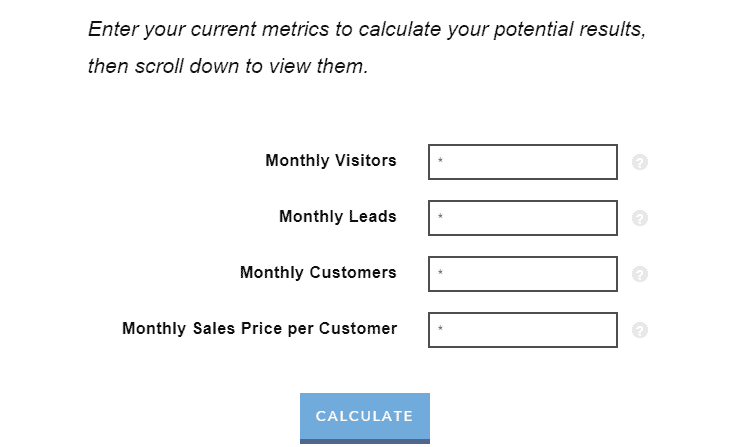Click the Monthly Visitors label text
The height and width of the screenshot is (447, 733).
click(331, 160)
